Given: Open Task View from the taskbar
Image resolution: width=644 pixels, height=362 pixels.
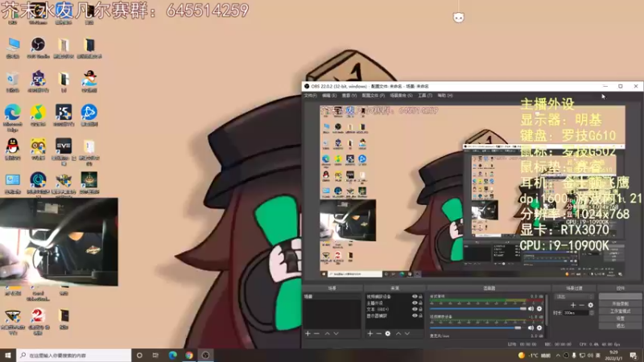Looking at the screenshot, I should coord(155,355).
